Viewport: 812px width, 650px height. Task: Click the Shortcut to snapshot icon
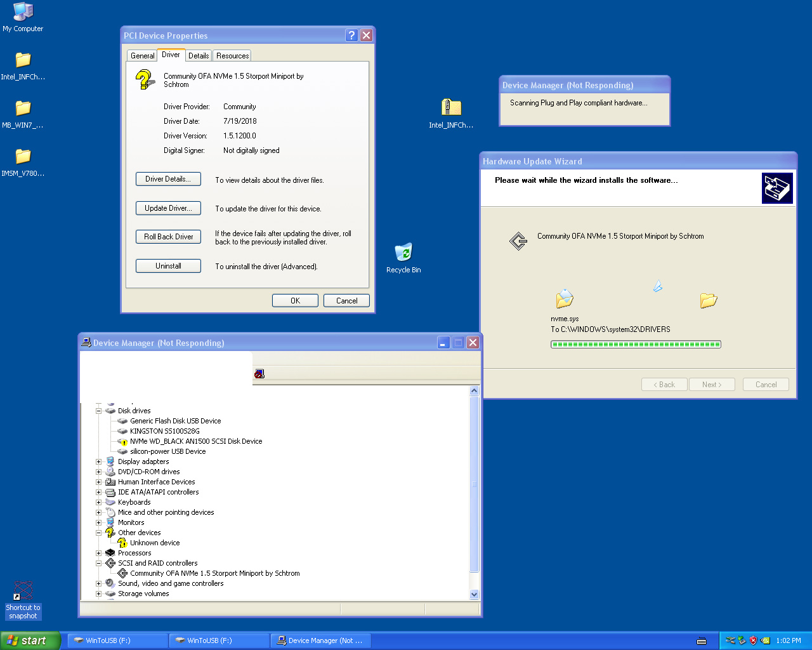tap(23, 592)
